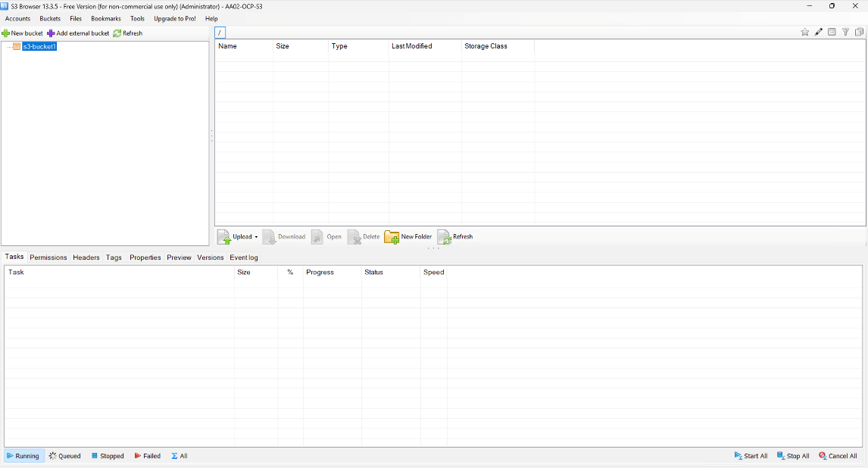The image size is (868, 468).
Task: Expand the Upload dropdown arrow
Action: pyautogui.click(x=256, y=237)
